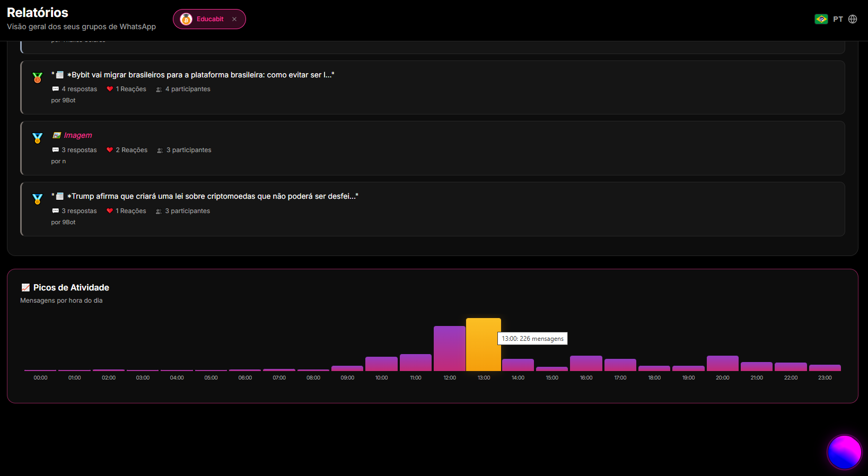Click the heart reaction icon on Bybit post

coord(110,89)
